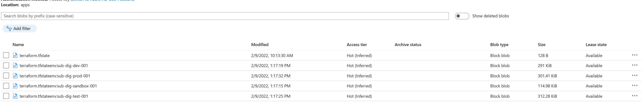The width and height of the screenshot is (644, 108).
Task: Sort by the Modified column header
Action: pyautogui.click(x=260, y=45)
